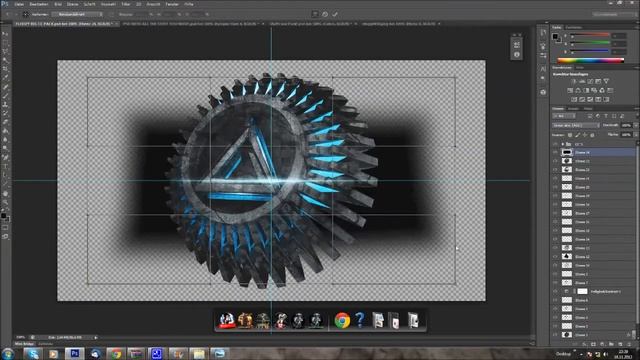This screenshot has height=360, width=640.
Task: Click the Windows Start button
Action: [x=7, y=354]
